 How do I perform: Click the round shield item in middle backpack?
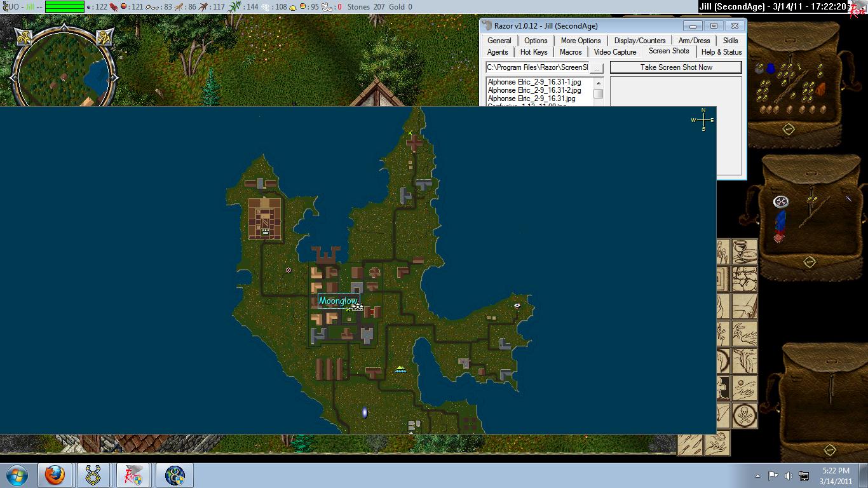coord(781,202)
